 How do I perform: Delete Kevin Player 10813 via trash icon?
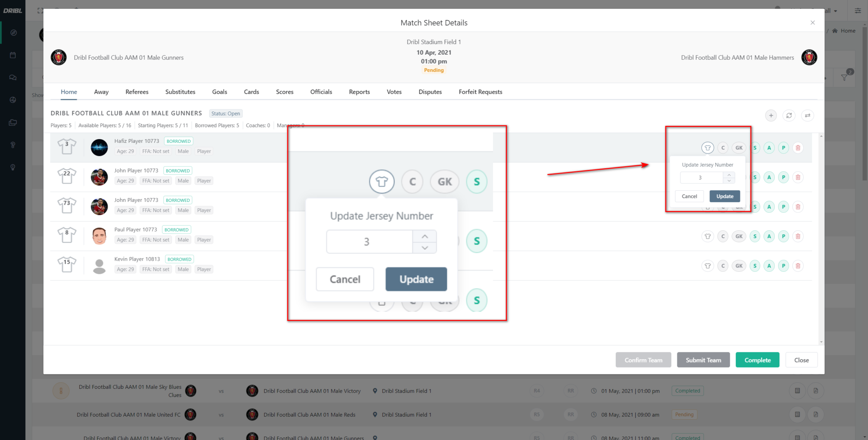pyautogui.click(x=798, y=266)
